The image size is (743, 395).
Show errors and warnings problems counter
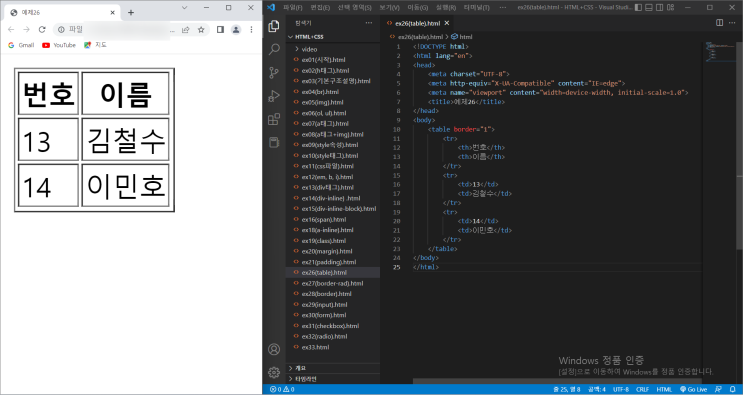pyautogui.click(x=282, y=389)
